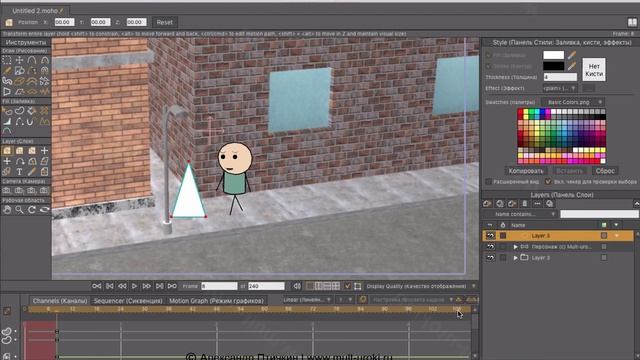Click the Delete Layer trash icon

(525, 203)
